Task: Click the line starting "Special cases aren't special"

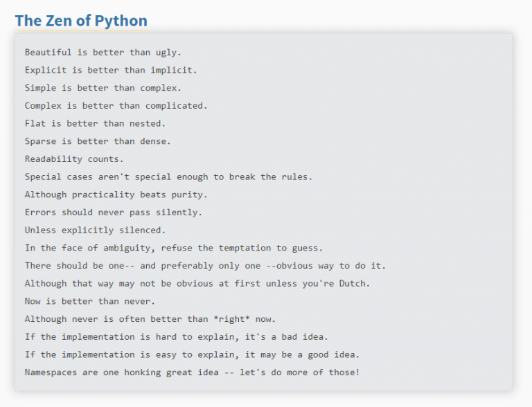Action: [168, 177]
